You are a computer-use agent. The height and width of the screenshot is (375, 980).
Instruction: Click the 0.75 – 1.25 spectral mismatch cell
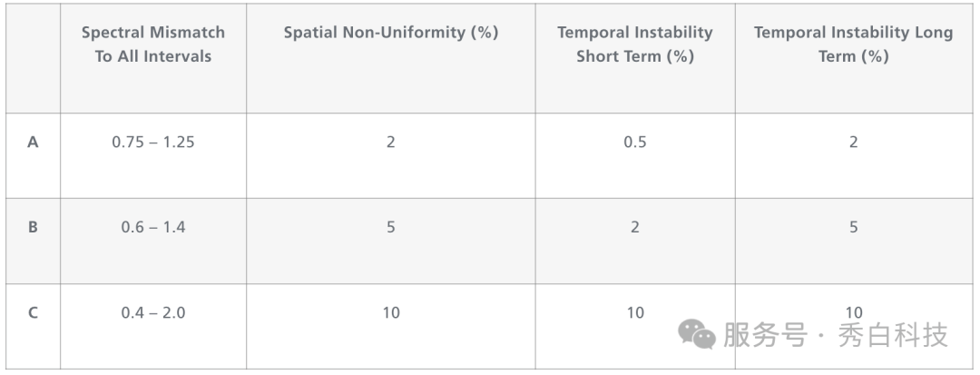153,143
